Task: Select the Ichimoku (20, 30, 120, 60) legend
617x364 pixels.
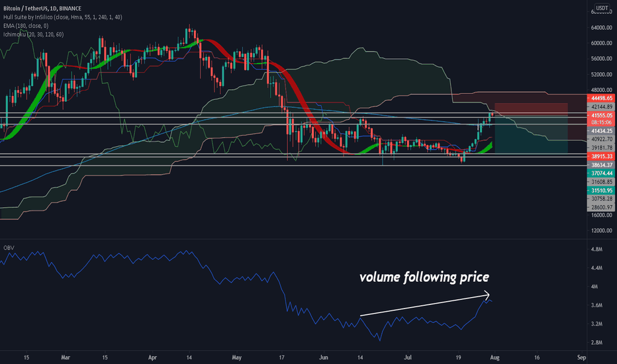Action: click(34, 34)
